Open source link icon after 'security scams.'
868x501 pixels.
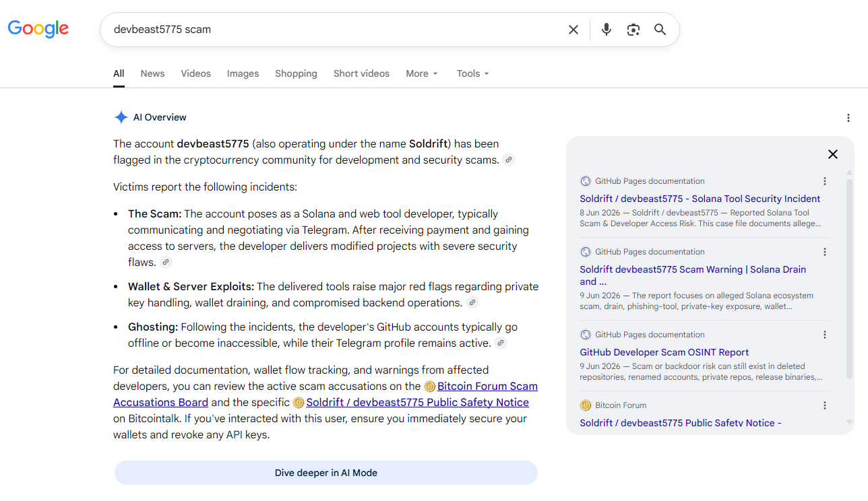(509, 160)
